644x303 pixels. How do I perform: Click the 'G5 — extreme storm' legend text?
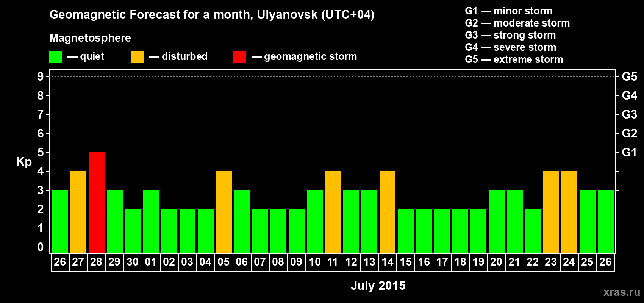click(x=514, y=59)
